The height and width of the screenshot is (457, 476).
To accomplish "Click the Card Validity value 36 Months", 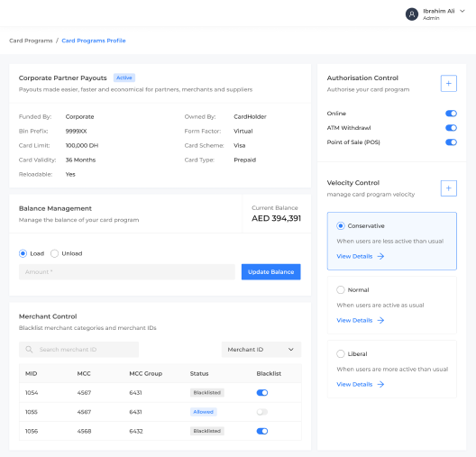I will tap(80, 160).
